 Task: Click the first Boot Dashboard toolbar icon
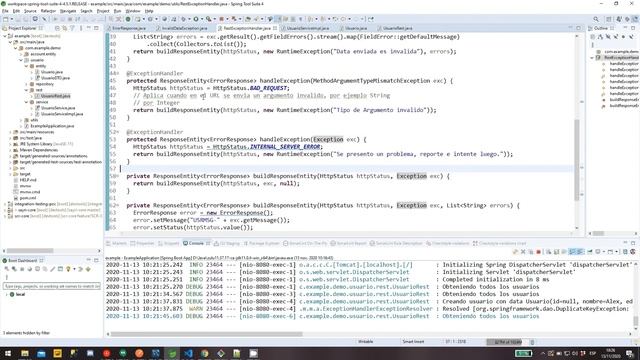click(7, 269)
